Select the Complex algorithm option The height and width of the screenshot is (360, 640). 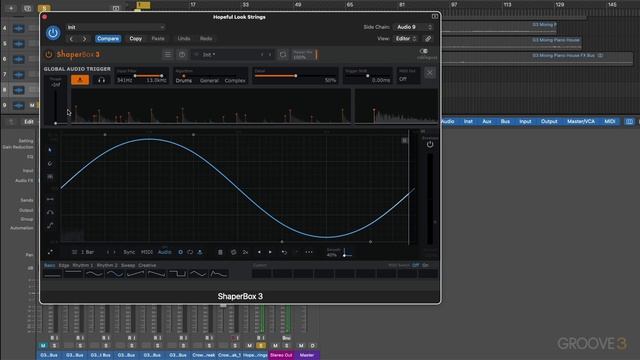point(235,81)
